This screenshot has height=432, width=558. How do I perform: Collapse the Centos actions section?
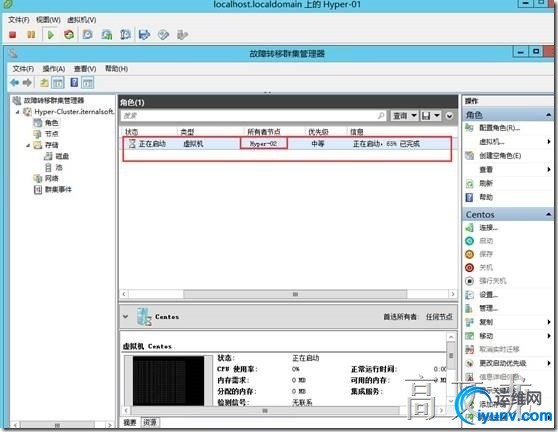[x=548, y=215]
